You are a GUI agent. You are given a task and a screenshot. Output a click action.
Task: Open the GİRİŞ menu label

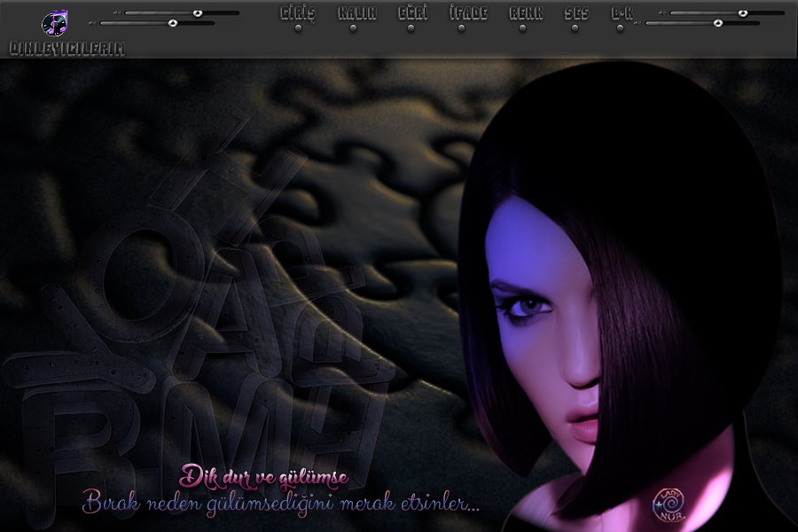[x=298, y=13]
